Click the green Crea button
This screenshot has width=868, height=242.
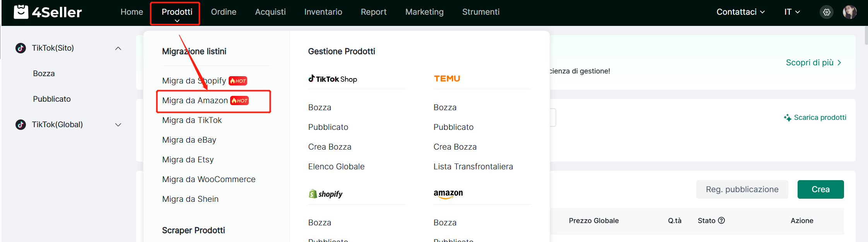tap(821, 189)
